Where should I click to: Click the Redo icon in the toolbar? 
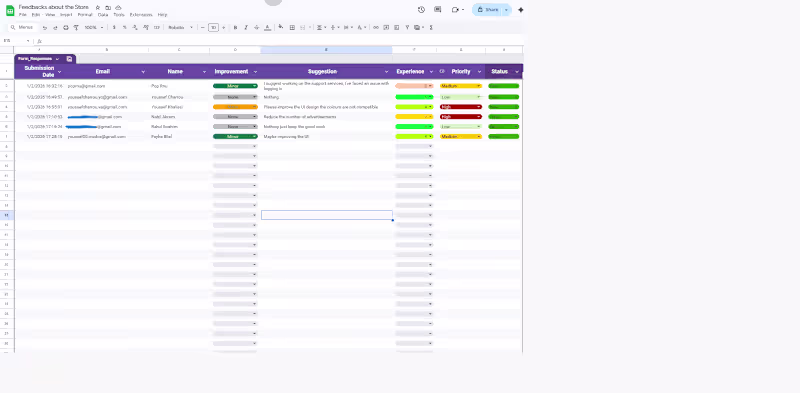tap(55, 28)
